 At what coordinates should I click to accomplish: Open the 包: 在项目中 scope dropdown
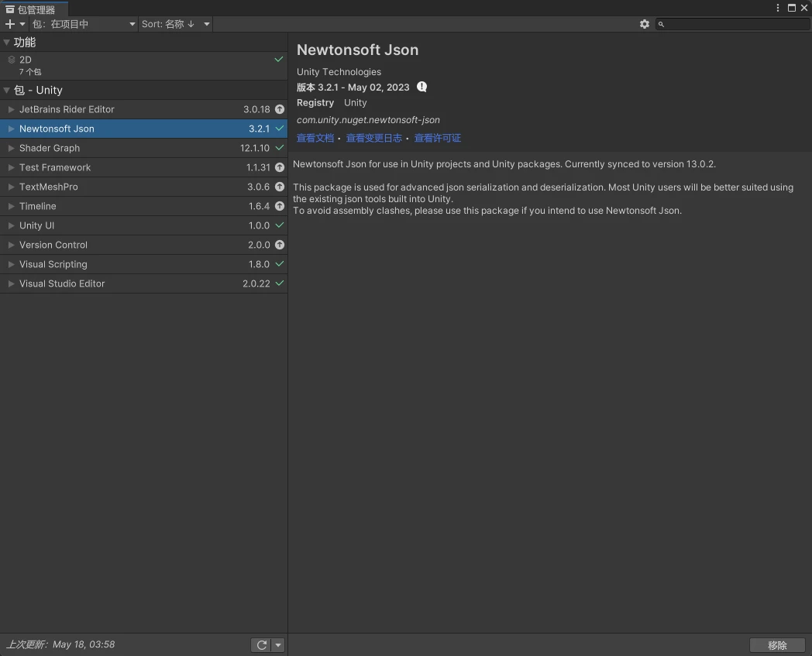[84, 24]
